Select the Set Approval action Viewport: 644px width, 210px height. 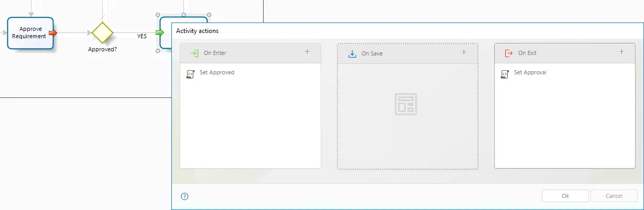click(530, 73)
